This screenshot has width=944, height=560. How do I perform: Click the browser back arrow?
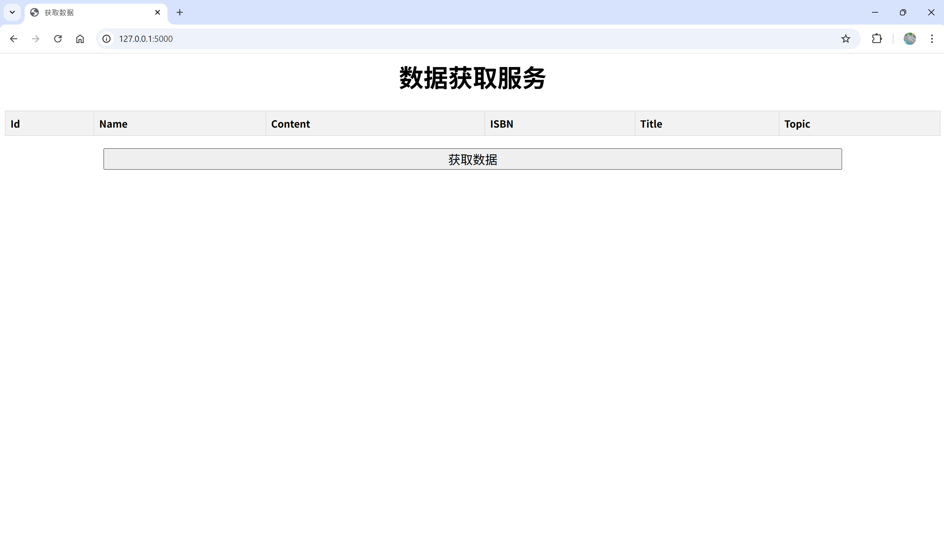point(14,39)
